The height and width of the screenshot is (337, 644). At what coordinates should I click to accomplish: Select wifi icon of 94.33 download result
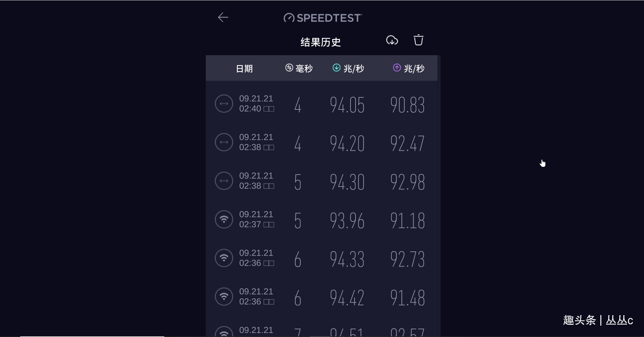coord(224,258)
